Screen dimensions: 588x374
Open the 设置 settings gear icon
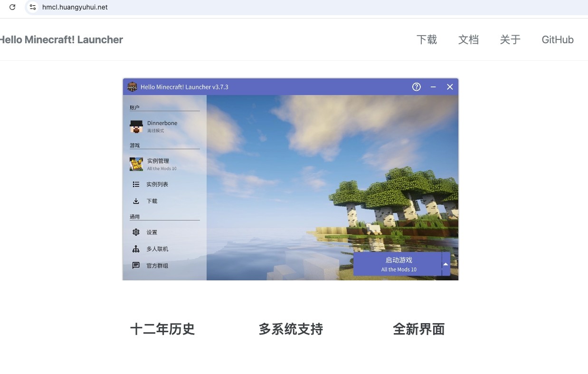pyautogui.click(x=136, y=232)
